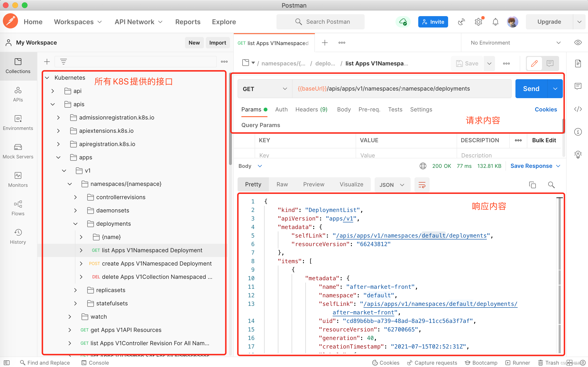Open the Monitors sidebar panel
The image size is (588, 367).
point(18,180)
